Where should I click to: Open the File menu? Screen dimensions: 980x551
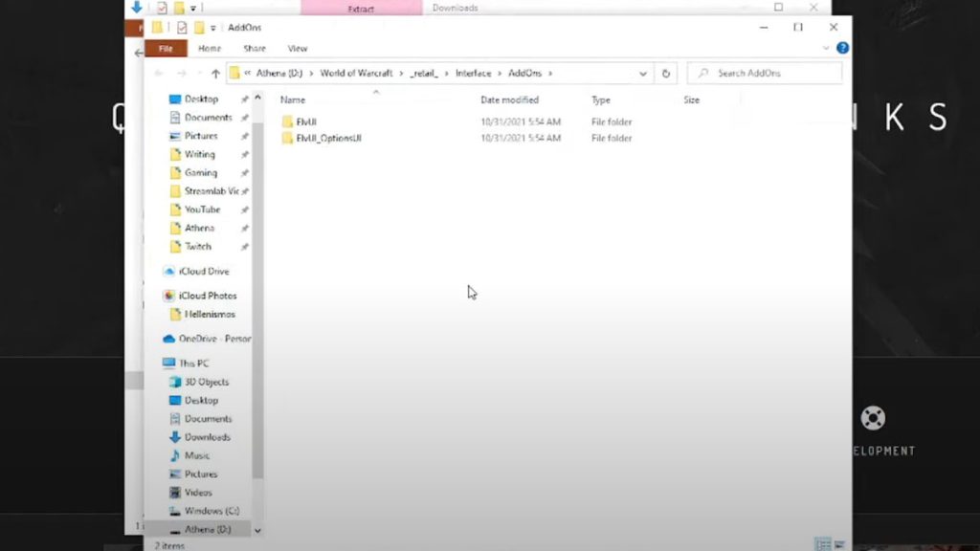point(166,48)
